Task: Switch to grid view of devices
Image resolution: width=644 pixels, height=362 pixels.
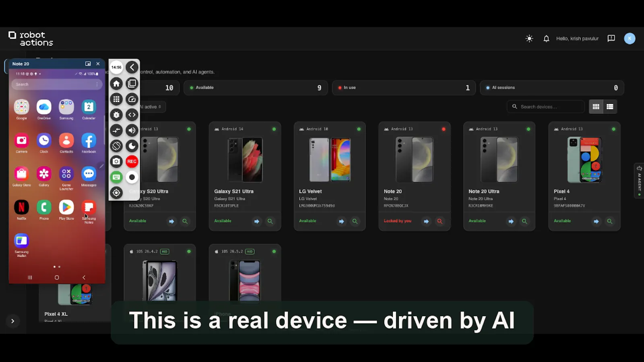Action: 596,107
